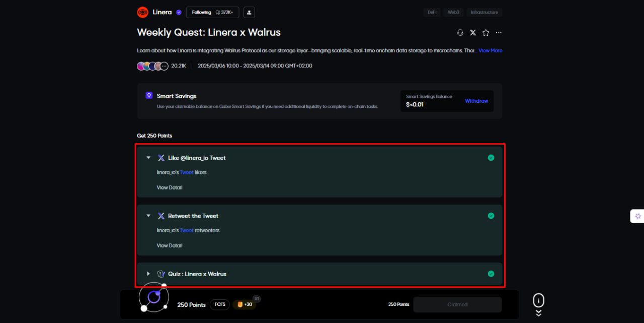Click X icon on Like Tweet task

[161, 158]
